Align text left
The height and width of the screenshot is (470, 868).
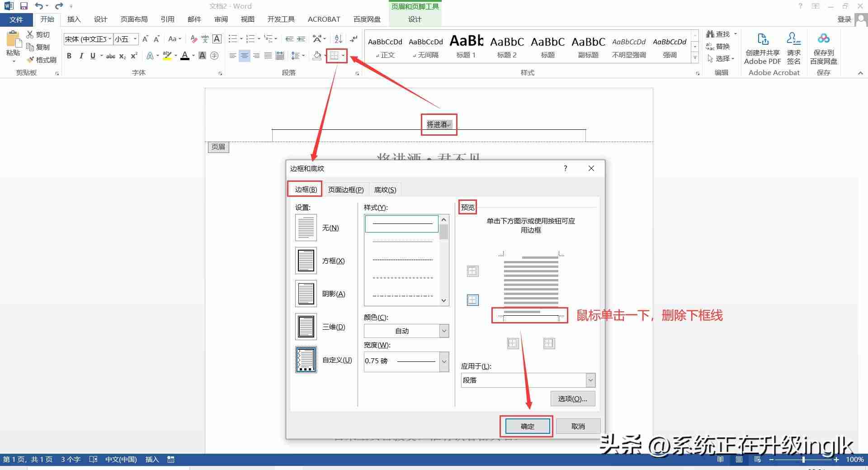[232, 56]
